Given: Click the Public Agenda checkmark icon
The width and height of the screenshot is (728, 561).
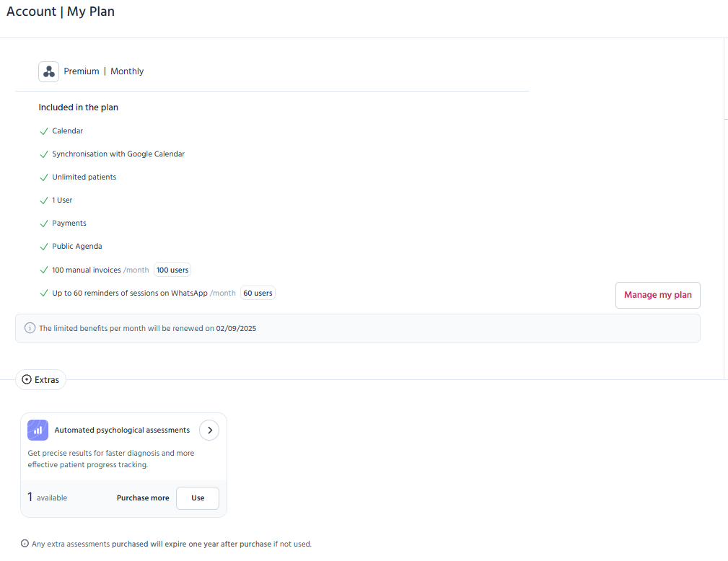Looking at the screenshot, I should coord(44,247).
